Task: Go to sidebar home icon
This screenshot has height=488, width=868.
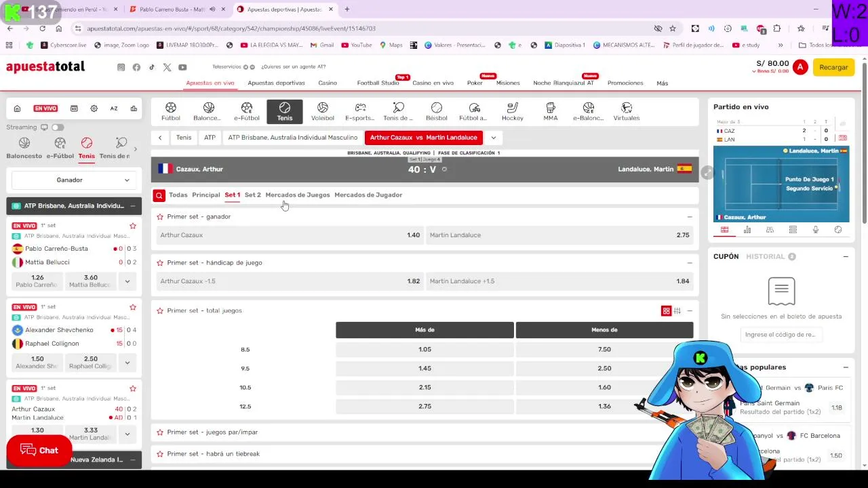Action: tap(17, 108)
